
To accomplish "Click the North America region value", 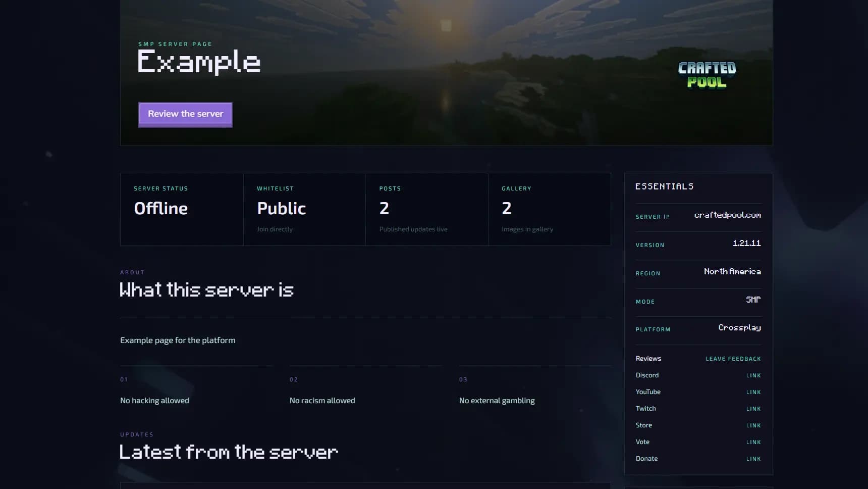I will (x=732, y=271).
